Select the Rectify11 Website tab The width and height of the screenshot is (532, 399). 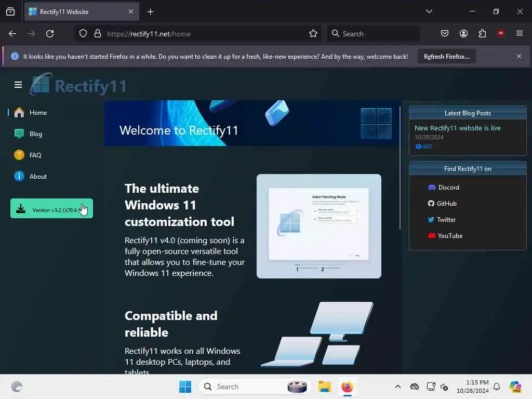click(x=82, y=12)
